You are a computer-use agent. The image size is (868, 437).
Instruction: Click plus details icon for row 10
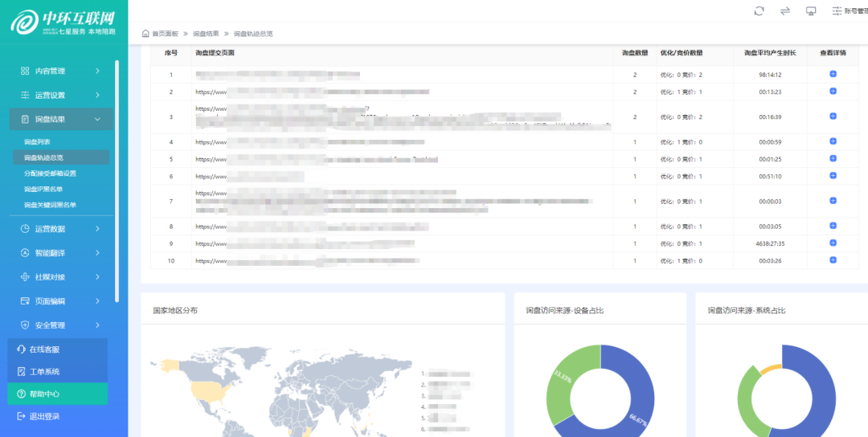(x=833, y=260)
